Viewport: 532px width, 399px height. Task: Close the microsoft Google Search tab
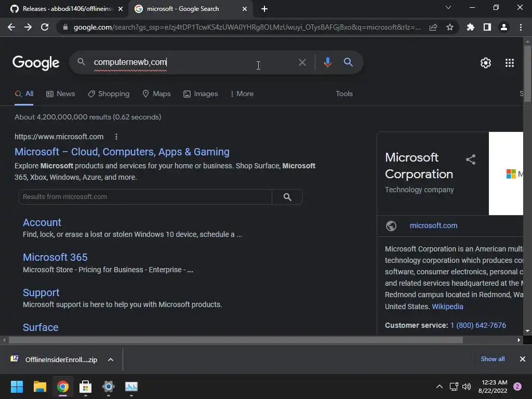pos(245,9)
